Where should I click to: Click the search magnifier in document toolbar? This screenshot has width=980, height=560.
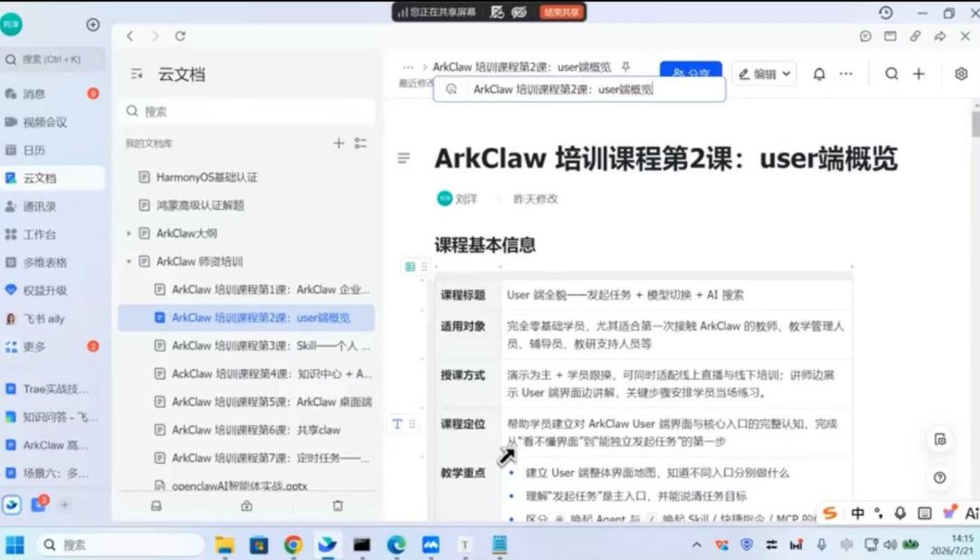(892, 74)
